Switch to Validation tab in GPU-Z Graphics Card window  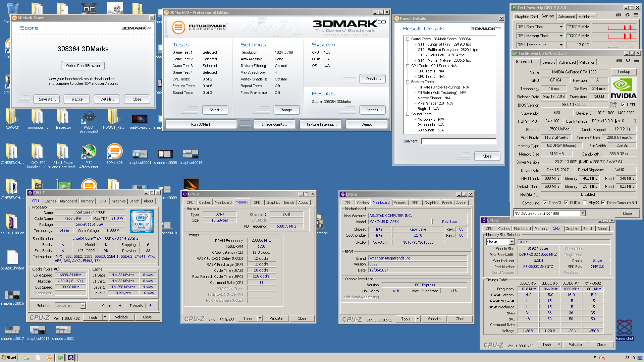[x=587, y=62]
